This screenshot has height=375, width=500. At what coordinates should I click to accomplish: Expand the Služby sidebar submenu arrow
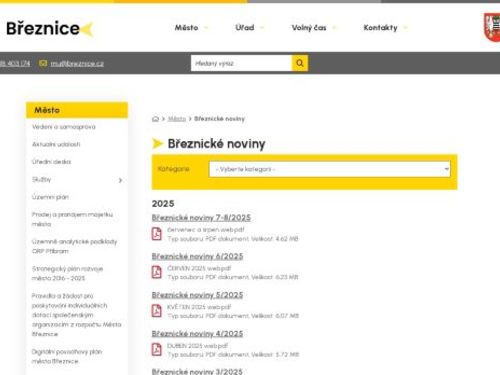pyautogui.click(x=120, y=180)
